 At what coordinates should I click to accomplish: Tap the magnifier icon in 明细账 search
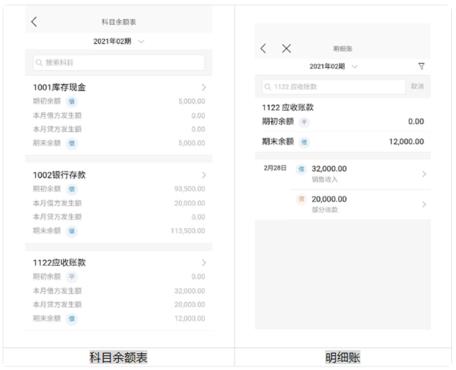[267, 87]
